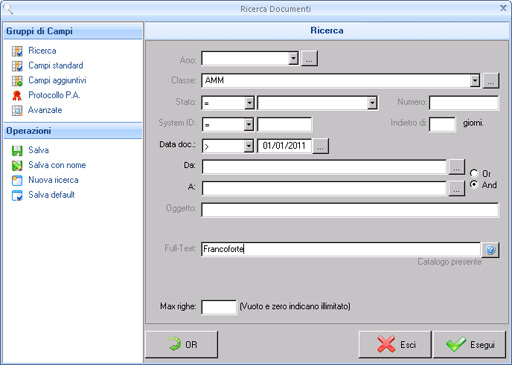The image size is (512, 365).
Task: Close the Ricerca Documenti window
Action: (x=503, y=8)
